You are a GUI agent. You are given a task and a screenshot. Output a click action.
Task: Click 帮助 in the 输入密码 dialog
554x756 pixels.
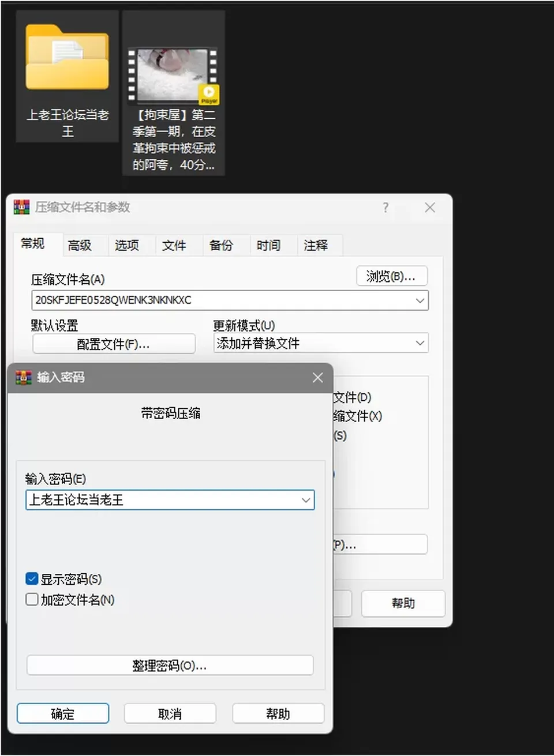click(278, 713)
